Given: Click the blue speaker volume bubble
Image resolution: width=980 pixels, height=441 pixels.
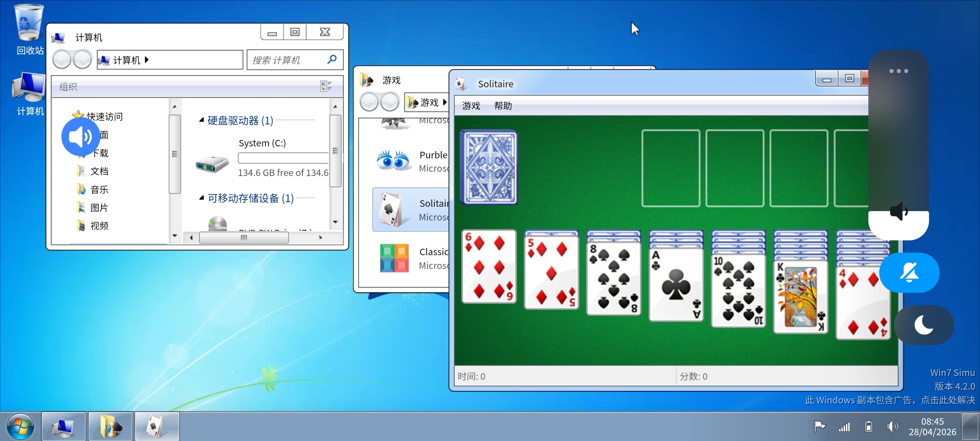Looking at the screenshot, I should (x=80, y=137).
